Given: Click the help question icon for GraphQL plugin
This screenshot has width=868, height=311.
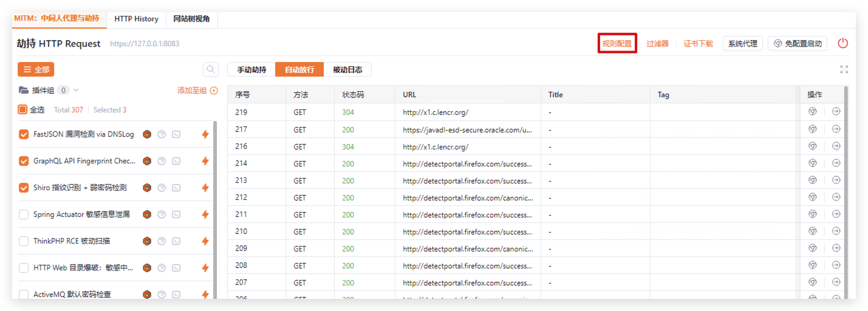Looking at the screenshot, I should 162,161.
